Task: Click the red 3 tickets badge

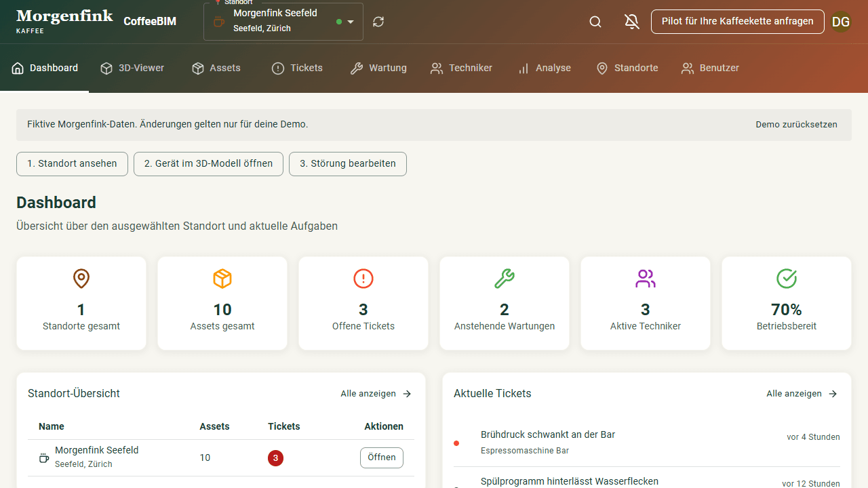Action: [275, 458]
